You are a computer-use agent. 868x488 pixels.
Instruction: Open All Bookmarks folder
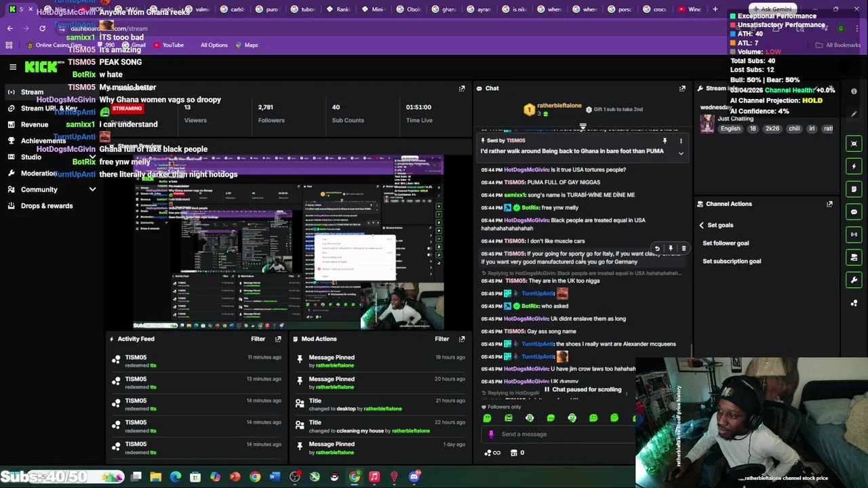tap(838, 45)
